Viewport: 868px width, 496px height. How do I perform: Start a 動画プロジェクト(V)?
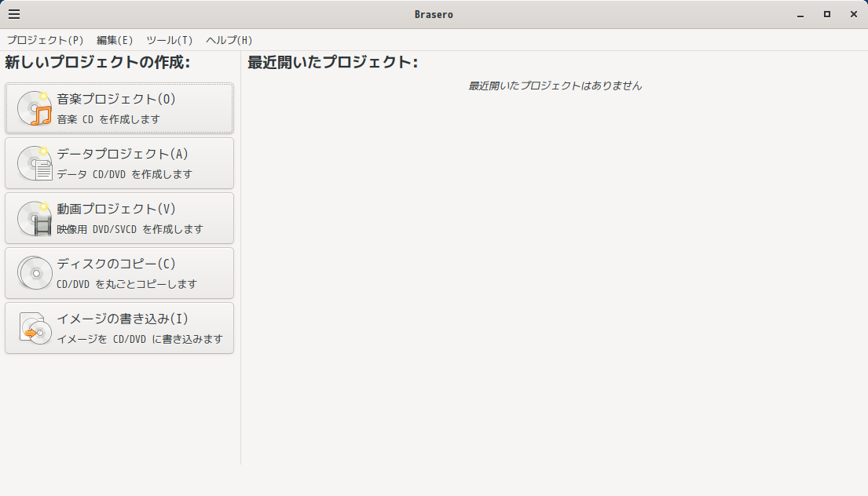(119, 218)
